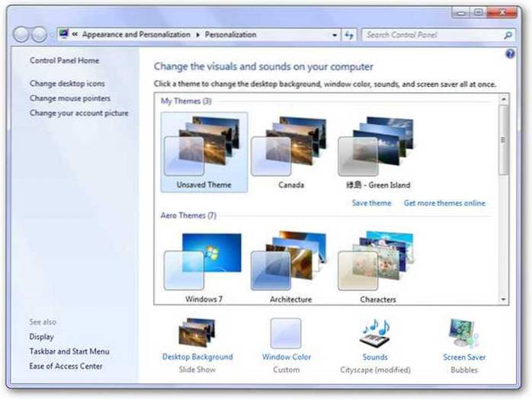
Task: Open the Screen Saver monitor icon
Action: (x=464, y=333)
